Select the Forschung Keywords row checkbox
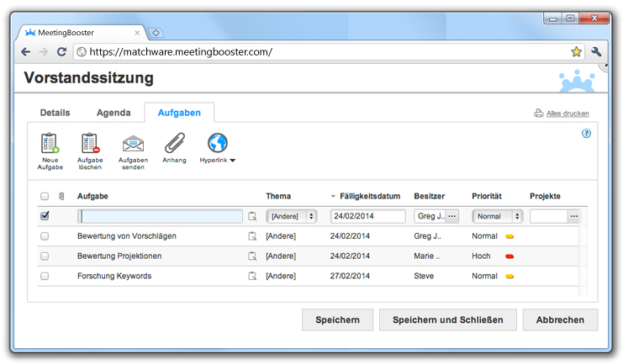623x364 pixels. (x=45, y=276)
